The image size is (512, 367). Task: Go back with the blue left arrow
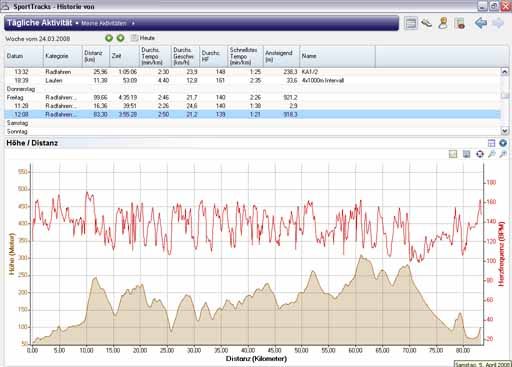point(481,23)
